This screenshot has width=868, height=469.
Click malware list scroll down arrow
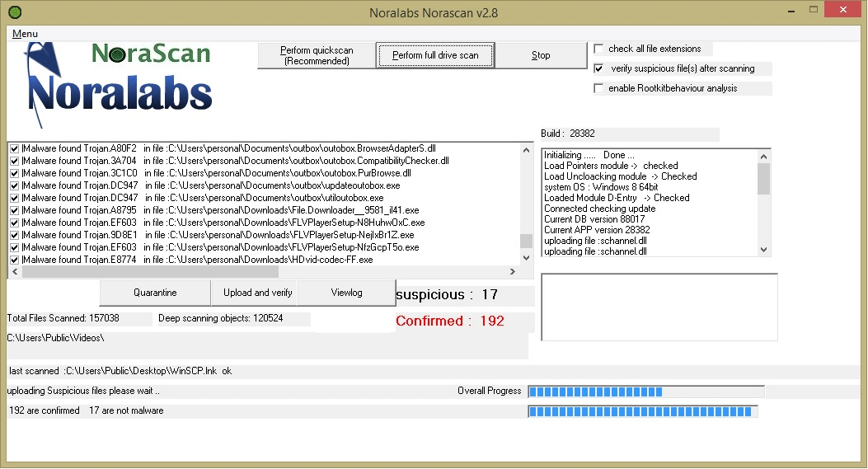[x=526, y=258]
